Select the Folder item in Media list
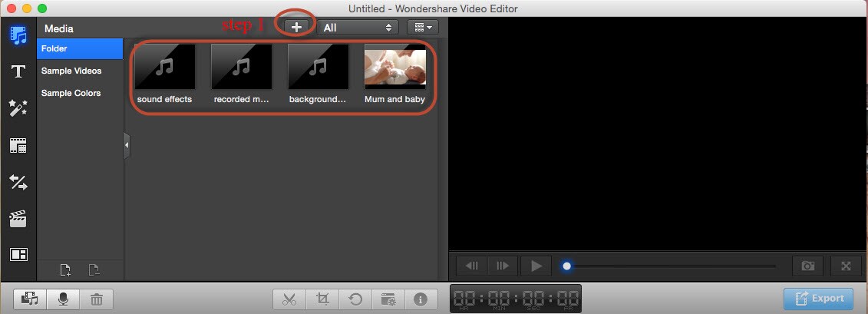This screenshot has height=314, width=868. [x=80, y=48]
